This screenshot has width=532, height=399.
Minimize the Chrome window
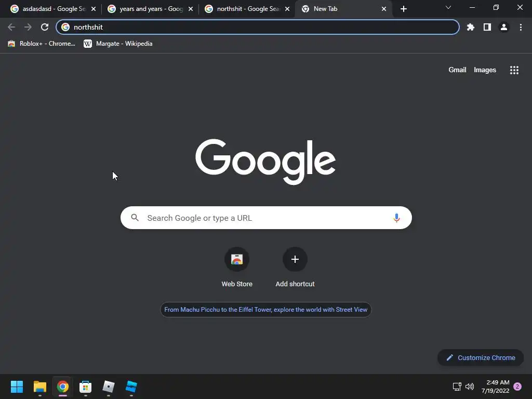pos(472,7)
